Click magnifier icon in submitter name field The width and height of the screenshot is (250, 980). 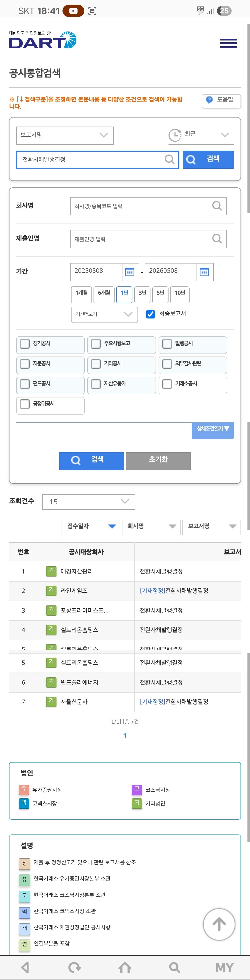[217, 239]
